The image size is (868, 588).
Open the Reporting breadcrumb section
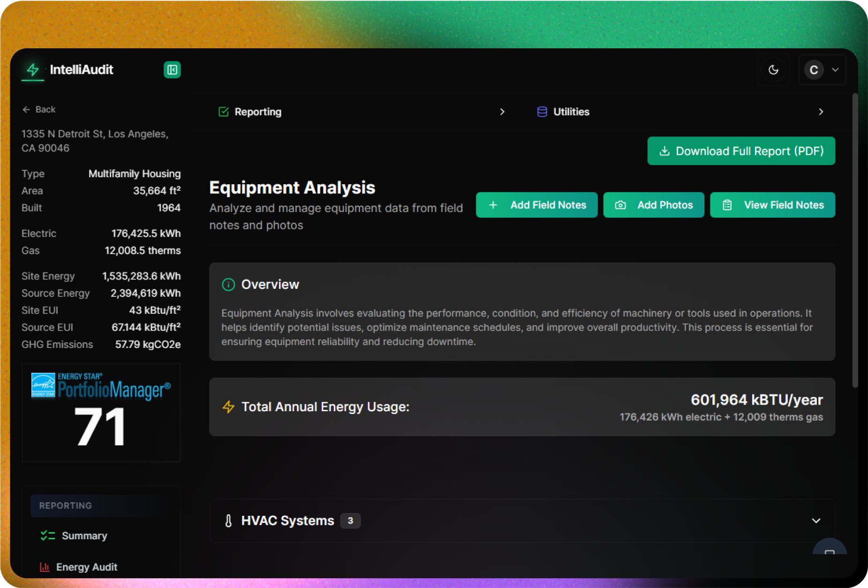(x=257, y=112)
